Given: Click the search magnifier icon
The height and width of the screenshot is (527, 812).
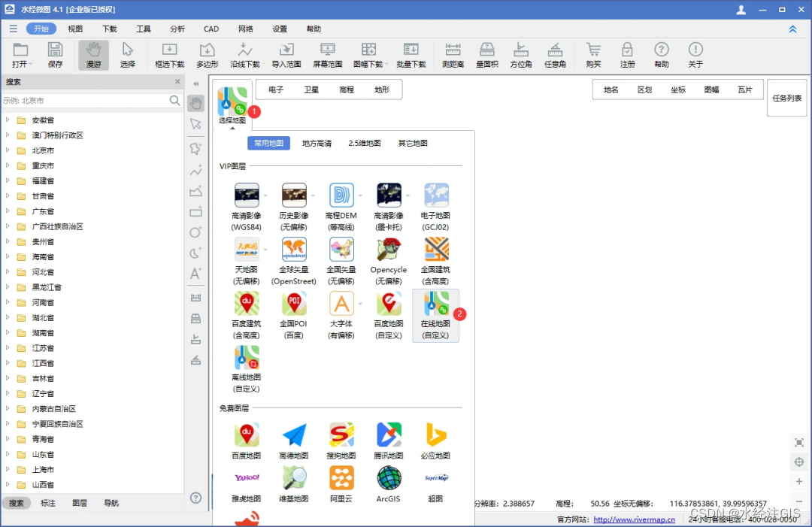Looking at the screenshot, I should tap(175, 101).
